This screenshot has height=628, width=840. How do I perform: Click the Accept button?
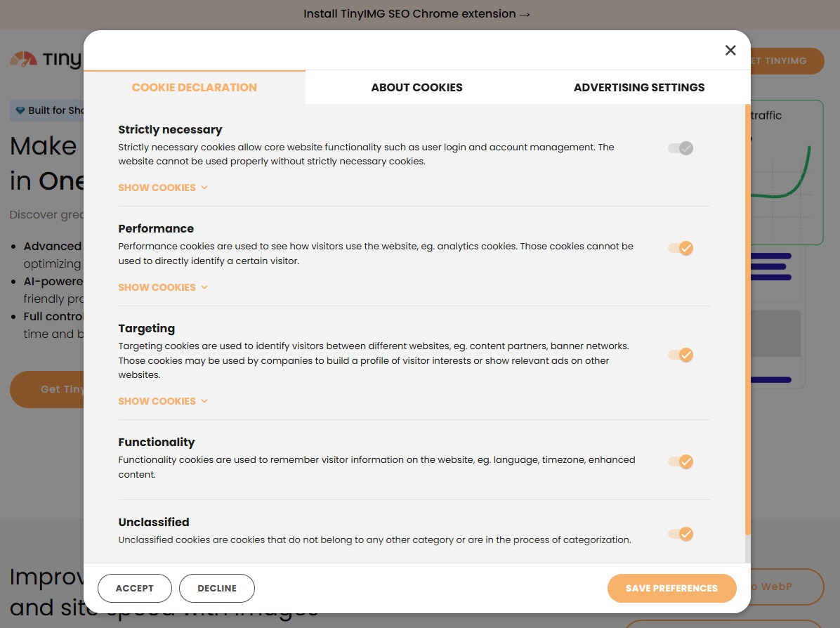click(134, 588)
